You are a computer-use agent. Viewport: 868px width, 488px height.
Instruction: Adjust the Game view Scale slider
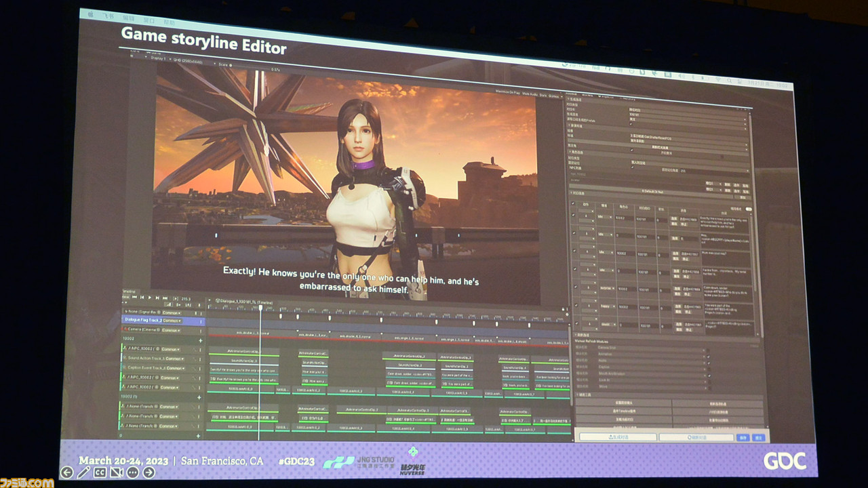[231, 65]
